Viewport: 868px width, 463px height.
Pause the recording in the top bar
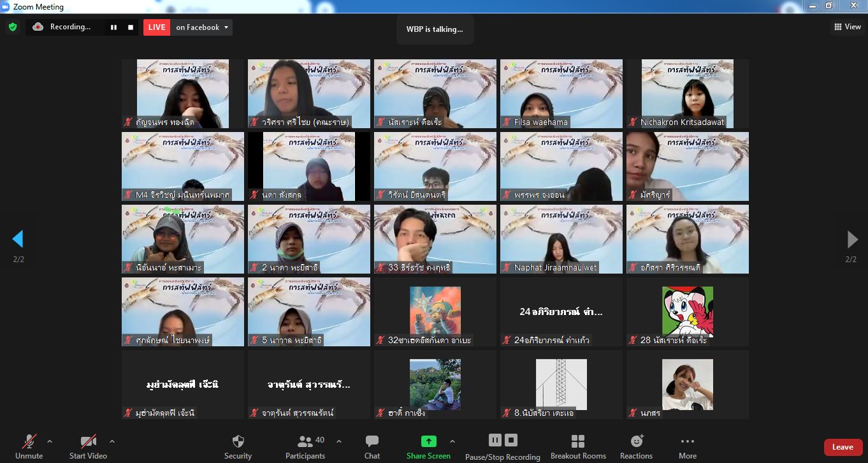click(x=113, y=27)
